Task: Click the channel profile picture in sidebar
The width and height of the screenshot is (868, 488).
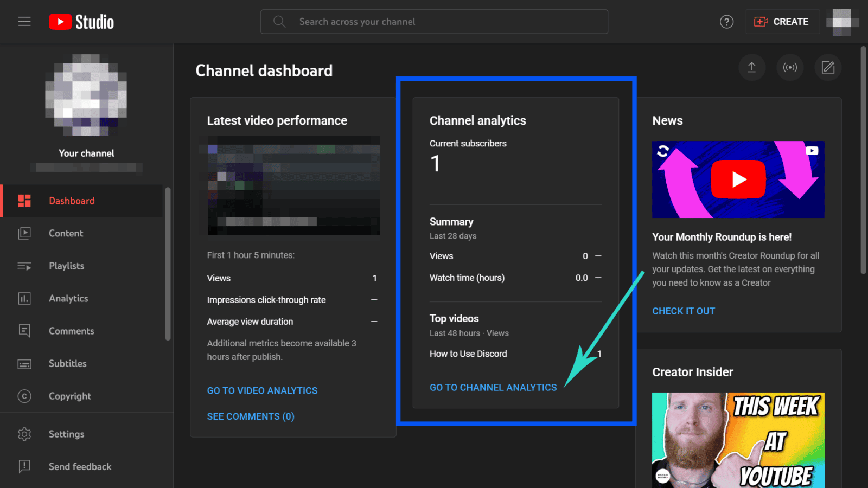Action: click(86, 95)
